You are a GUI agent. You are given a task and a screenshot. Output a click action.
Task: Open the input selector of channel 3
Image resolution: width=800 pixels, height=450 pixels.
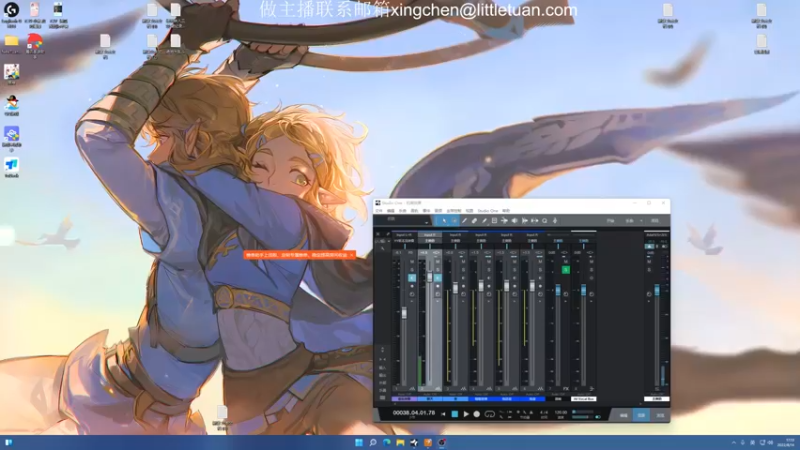(x=456, y=235)
